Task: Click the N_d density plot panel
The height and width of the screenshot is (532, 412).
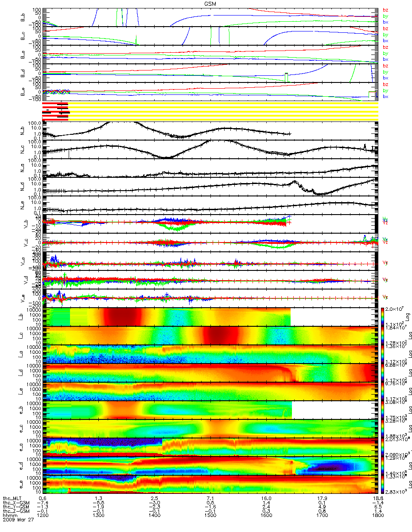Action: (210, 187)
